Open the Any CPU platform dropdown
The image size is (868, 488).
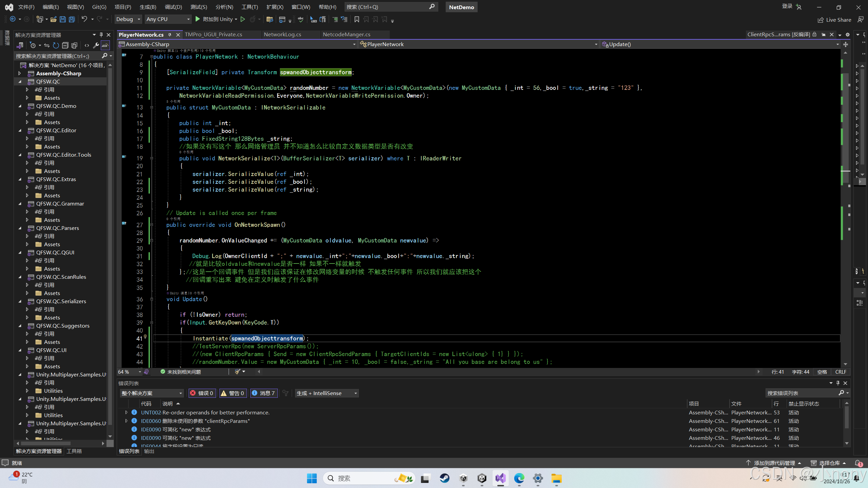point(168,19)
